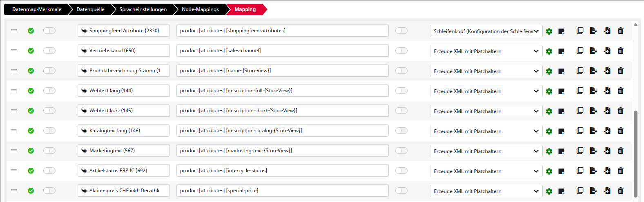Click the vertical scrollbar thumb
Image resolution: width=644 pixels, height=202 pixels.
(635, 153)
